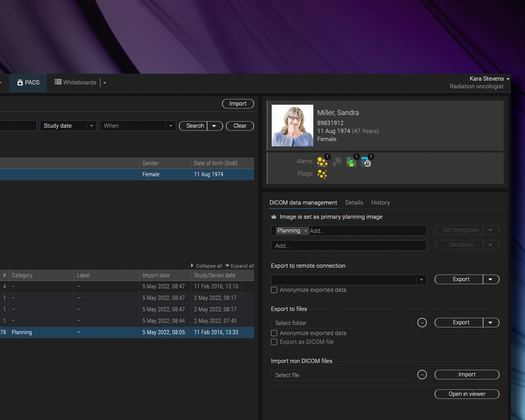Browse for export folder with ellipsis button

(422, 323)
